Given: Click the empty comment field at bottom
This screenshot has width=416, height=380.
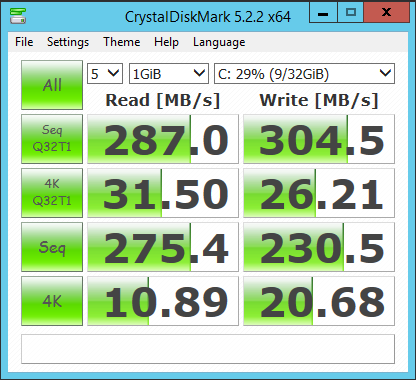Looking at the screenshot, I should (x=208, y=349).
